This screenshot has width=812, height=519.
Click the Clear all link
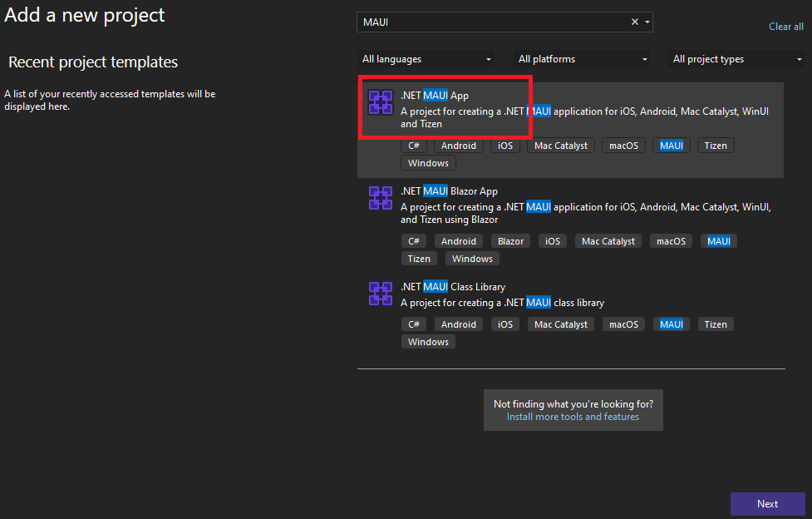(785, 27)
